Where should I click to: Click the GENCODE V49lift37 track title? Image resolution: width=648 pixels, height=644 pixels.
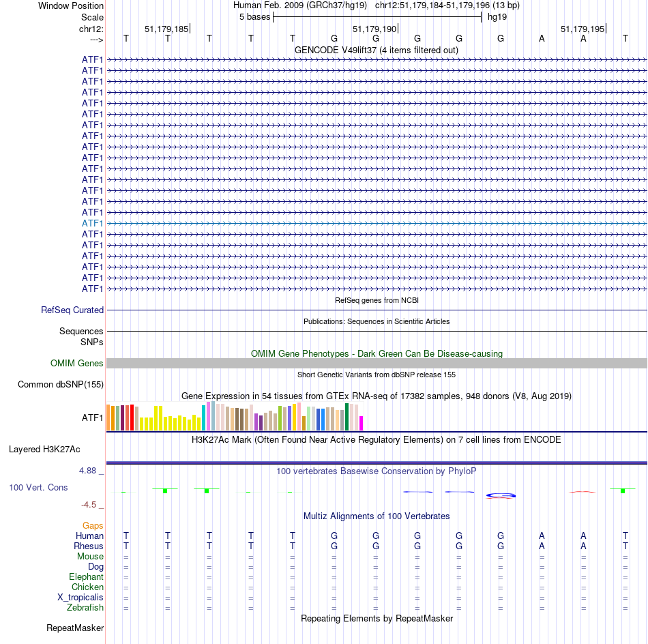377,50
